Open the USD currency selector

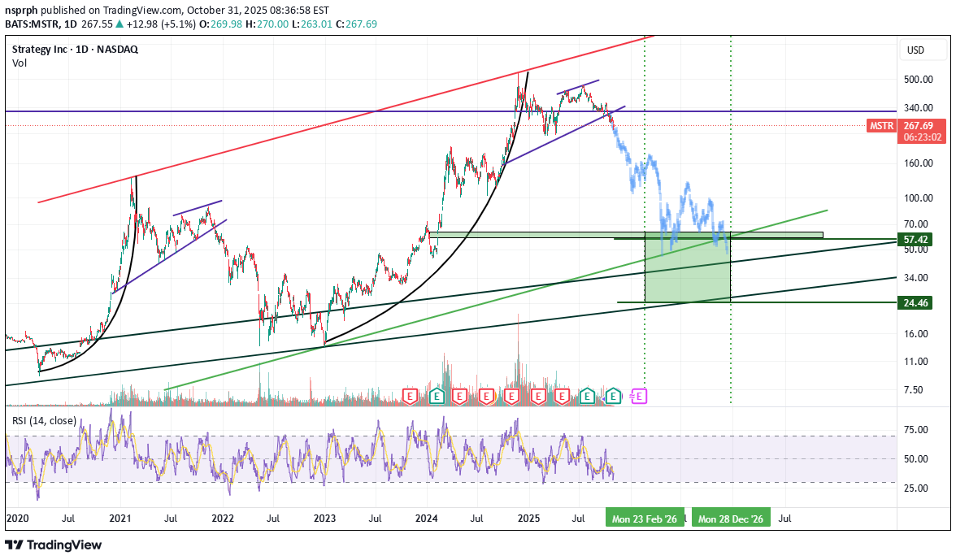pos(915,50)
